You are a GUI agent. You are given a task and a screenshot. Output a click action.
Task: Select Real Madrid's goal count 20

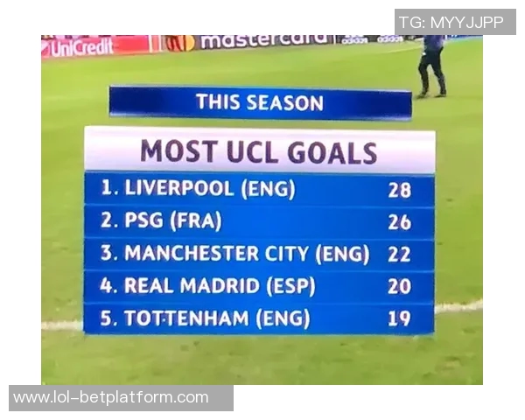tap(400, 287)
